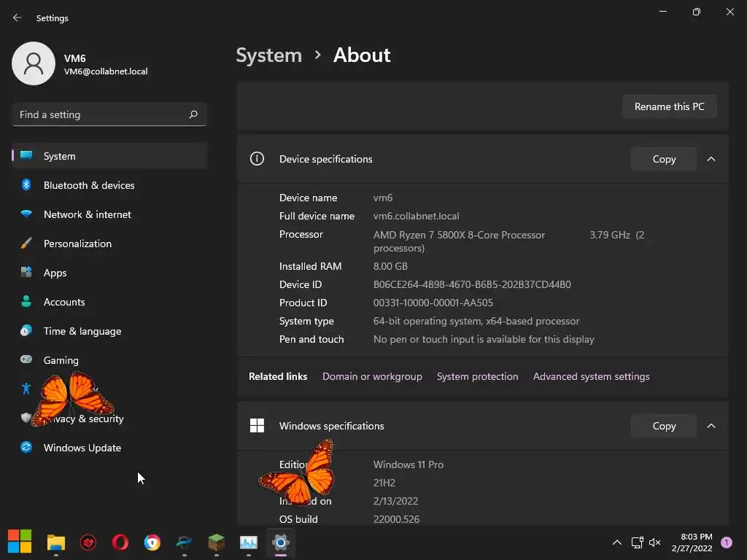Click System in the breadcrumb header
Viewport: 747px width, 560px height.
(x=268, y=55)
